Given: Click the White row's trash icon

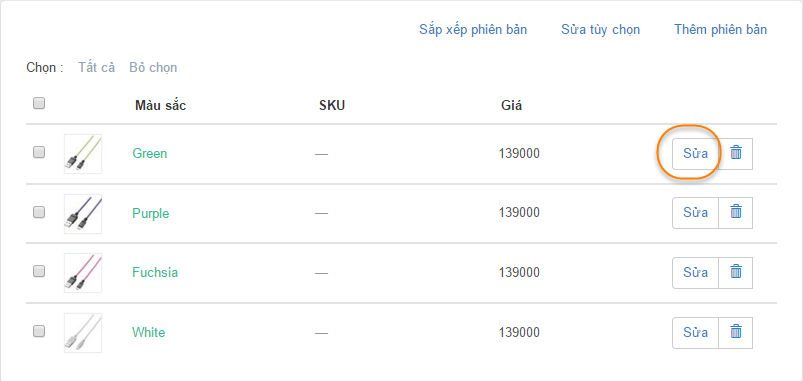Looking at the screenshot, I should tap(736, 332).
